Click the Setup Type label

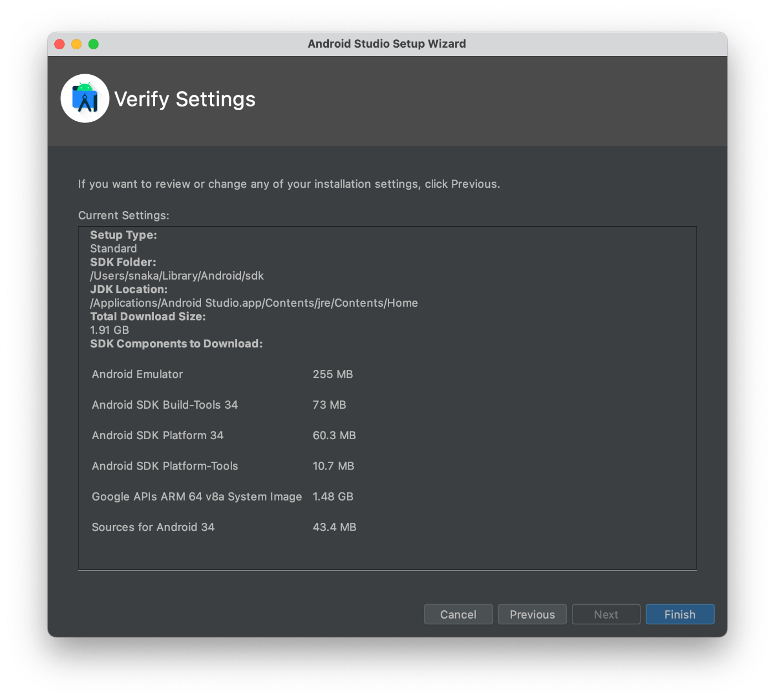(123, 235)
